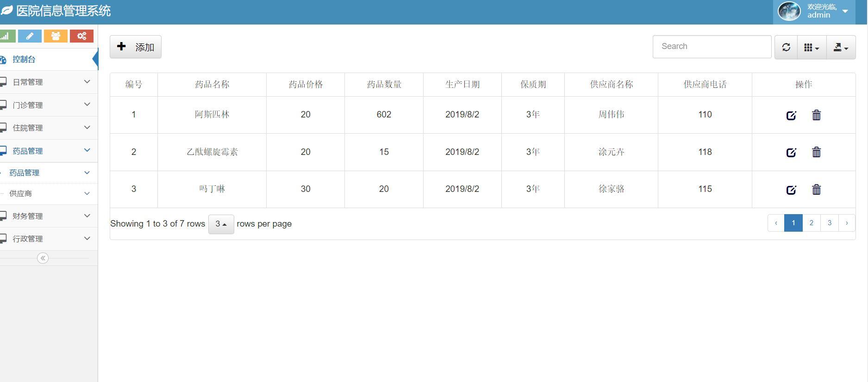Viewport: 868px width, 382px height.
Task: Open the admin avatar picture
Action: (789, 11)
